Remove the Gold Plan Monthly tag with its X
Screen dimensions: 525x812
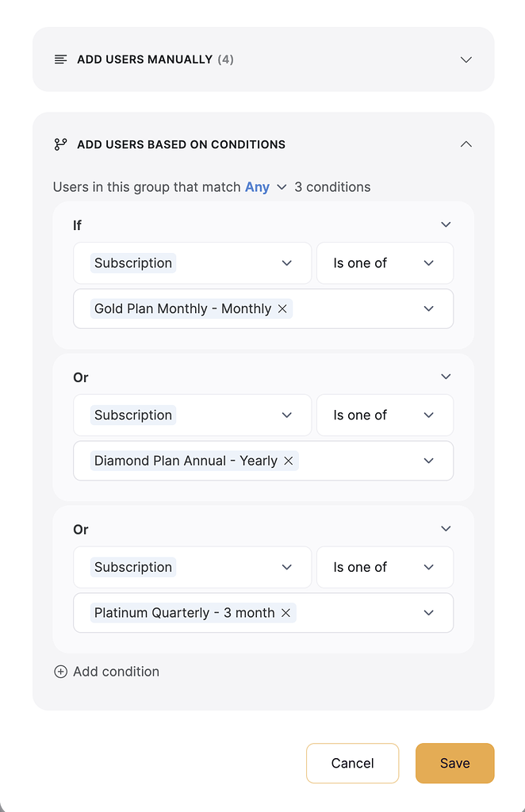pyautogui.click(x=282, y=308)
